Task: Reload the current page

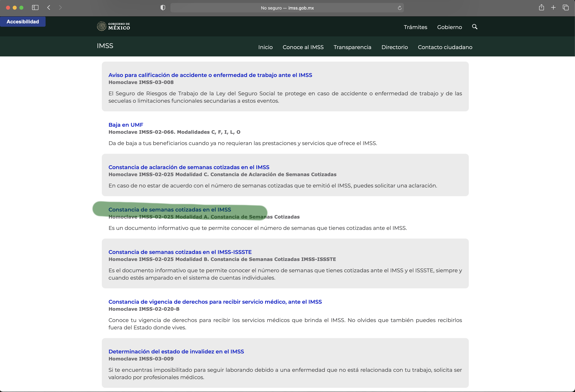Action: tap(399, 8)
